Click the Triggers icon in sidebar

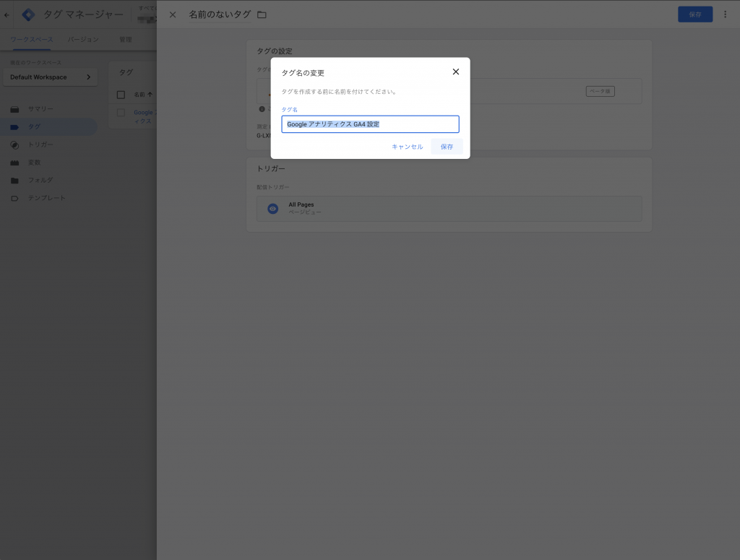pyautogui.click(x=14, y=145)
